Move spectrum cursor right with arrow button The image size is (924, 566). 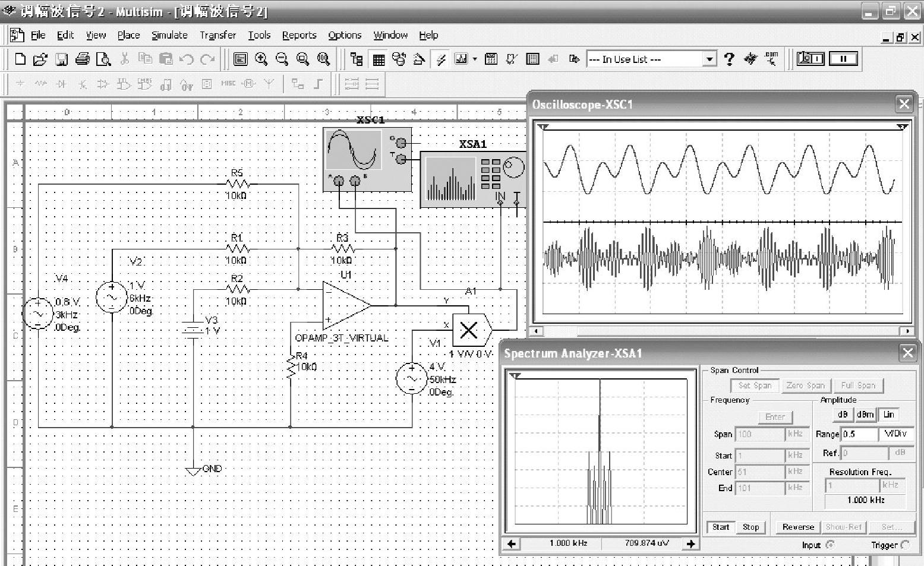coord(690,543)
